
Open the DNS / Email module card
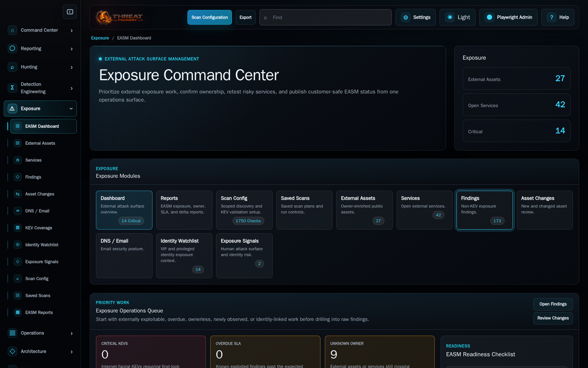click(x=124, y=256)
